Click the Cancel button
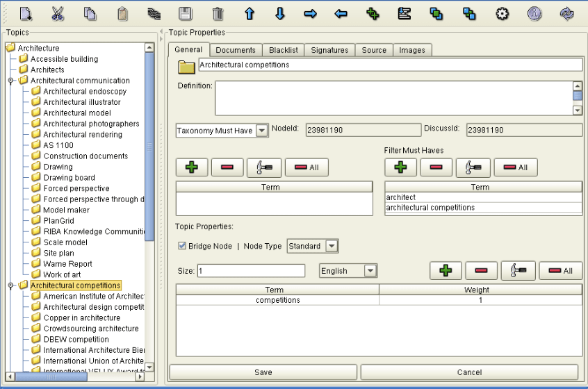588x389 pixels. 469,372
